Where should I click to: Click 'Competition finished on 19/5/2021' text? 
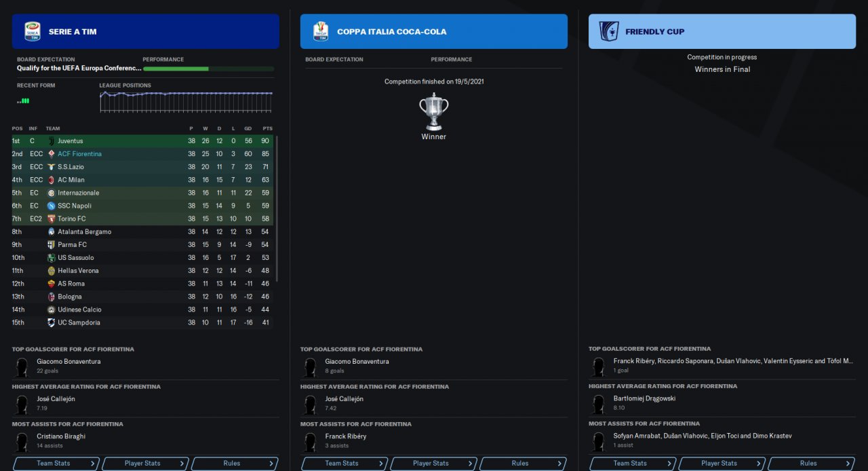tap(434, 81)
